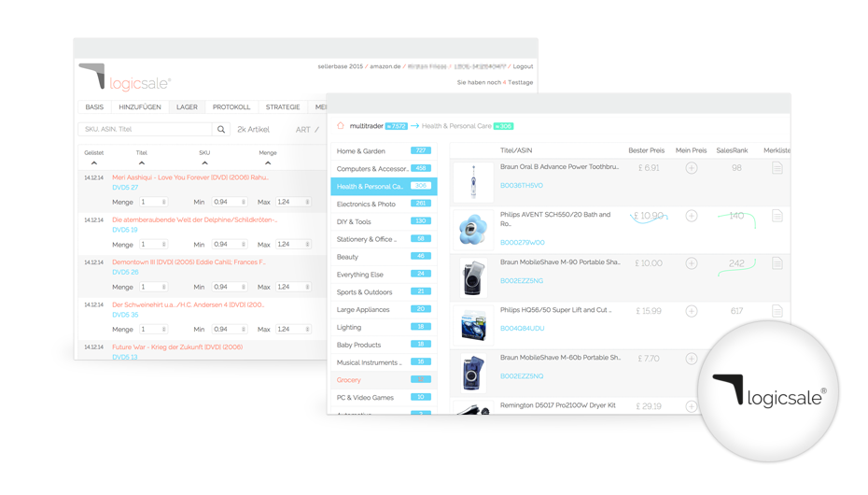868x495 pixels.
Task: Open the HINZUFÜGEN tab
Action: pos(140,106)
